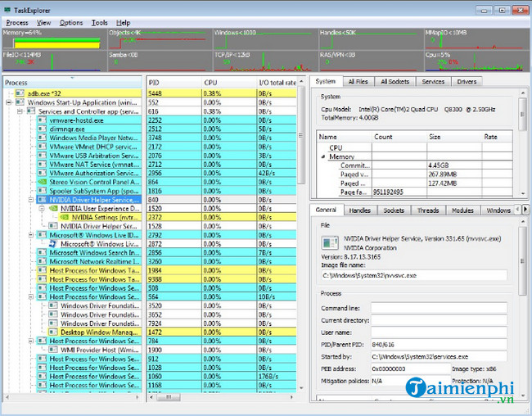This screenshot has width=532, height=416.
Task: Collapse the NVIDIA Driver Helper Service node
Action: pos(31,199)
